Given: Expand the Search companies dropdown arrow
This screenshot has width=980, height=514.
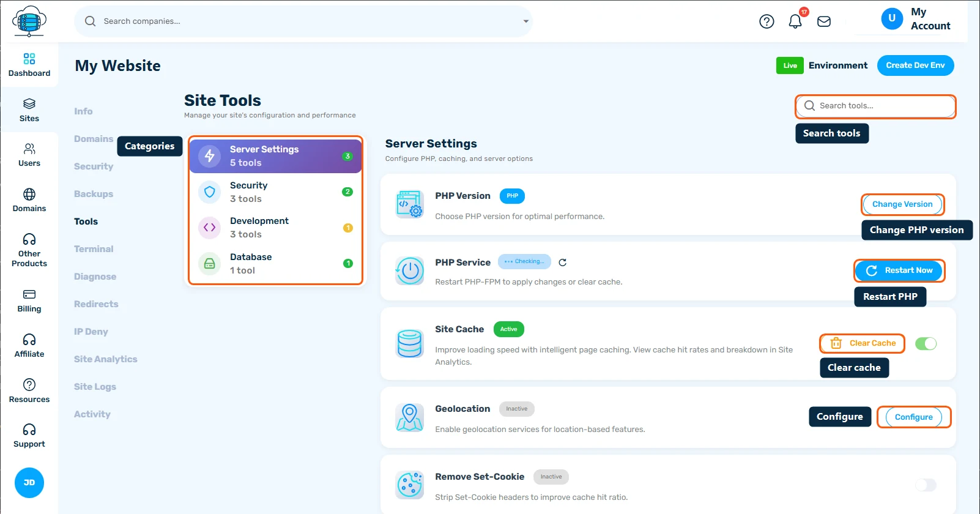Looking at the screenshot, I should pyautogui.click(x=525, y=21).
